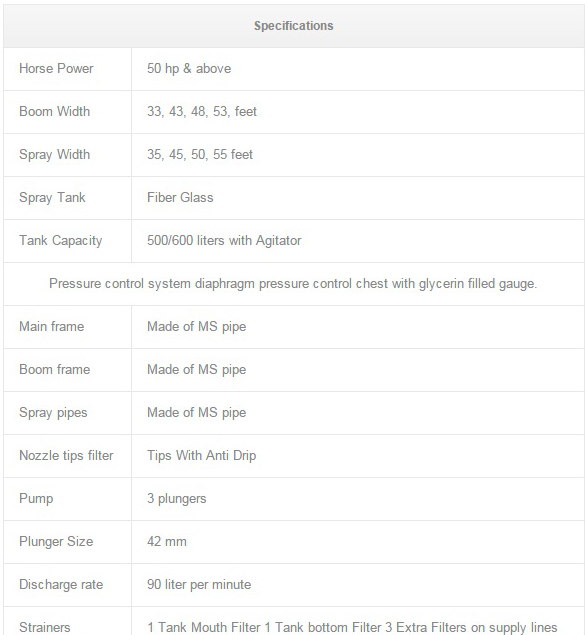
Task: Click the pressure control system description row
Action: [x=294, y=284]
